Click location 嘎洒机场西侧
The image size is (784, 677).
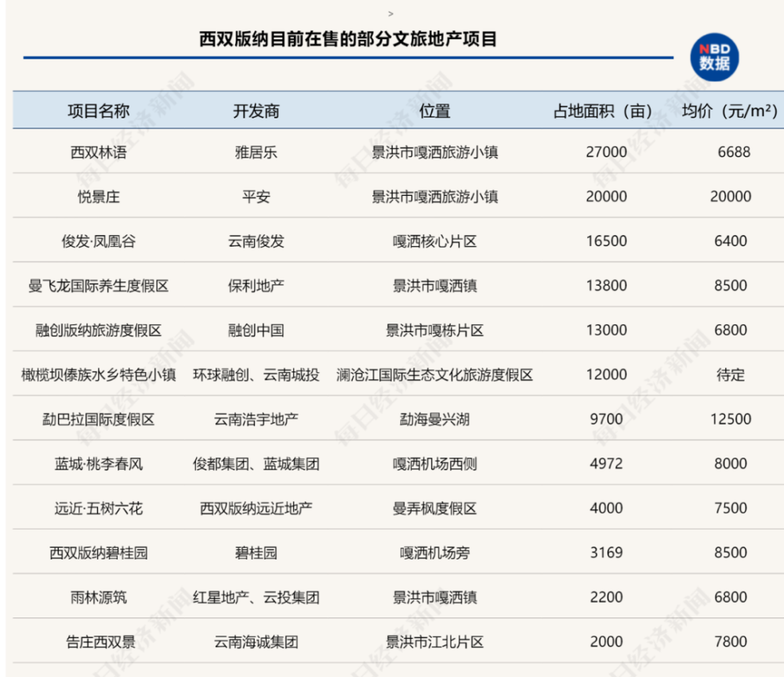click(x=434, y=464)
